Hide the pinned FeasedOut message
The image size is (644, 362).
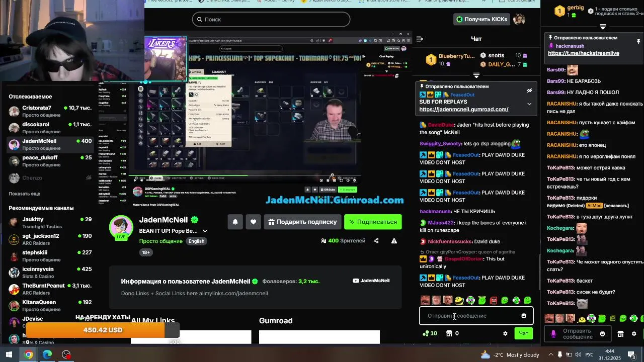click(x=529, y=90)
